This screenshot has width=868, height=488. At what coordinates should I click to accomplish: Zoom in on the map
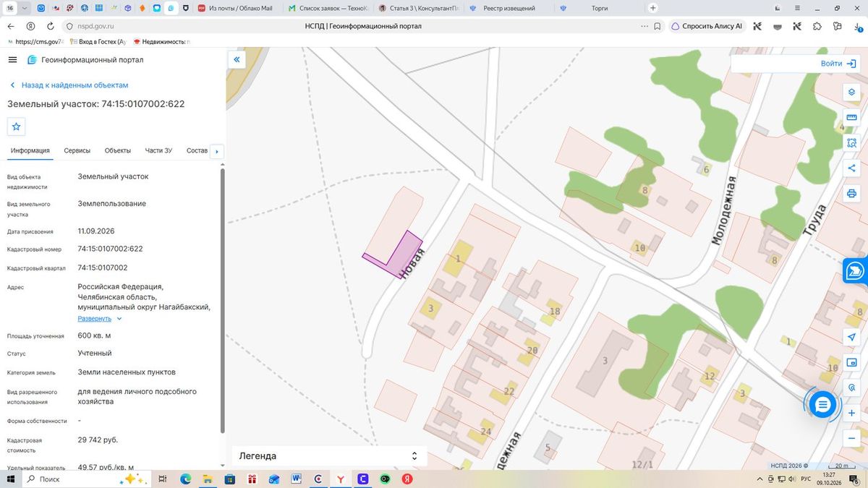[x=851, y=413]
